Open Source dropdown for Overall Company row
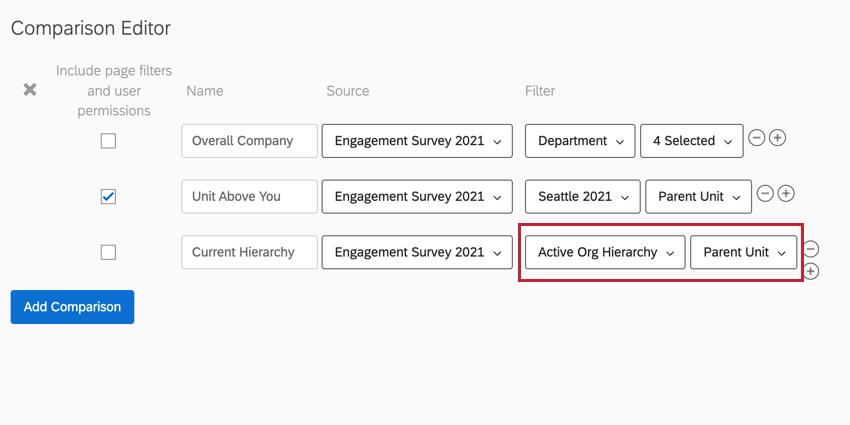Screen dimensions: 850x425 click(417, 141)
